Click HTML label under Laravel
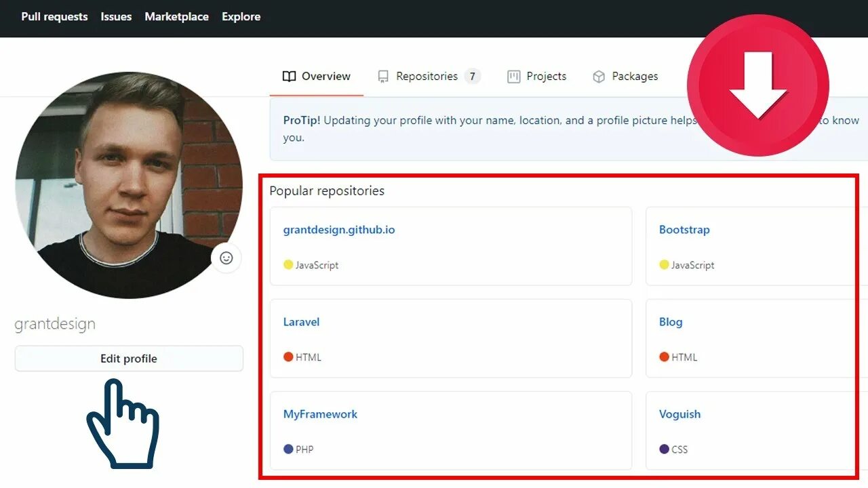The height and width of the screenshot is (488, 868). click(x=309, y=357)
